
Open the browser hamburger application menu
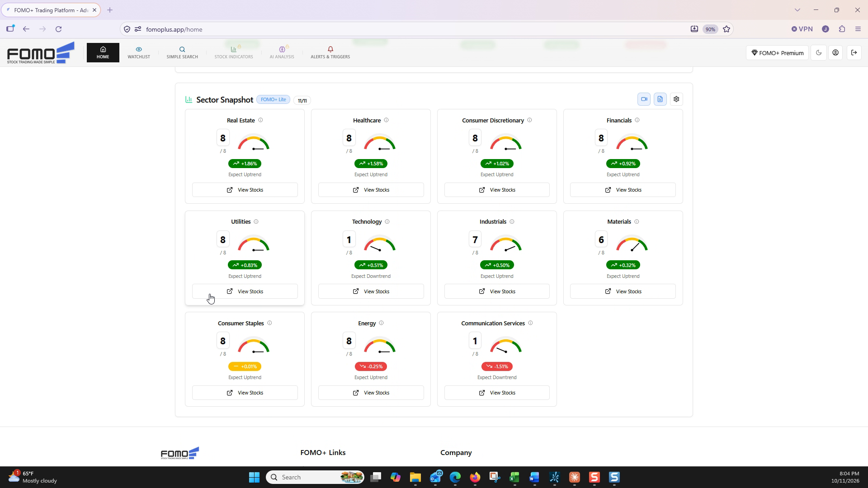tap(858, 29)
